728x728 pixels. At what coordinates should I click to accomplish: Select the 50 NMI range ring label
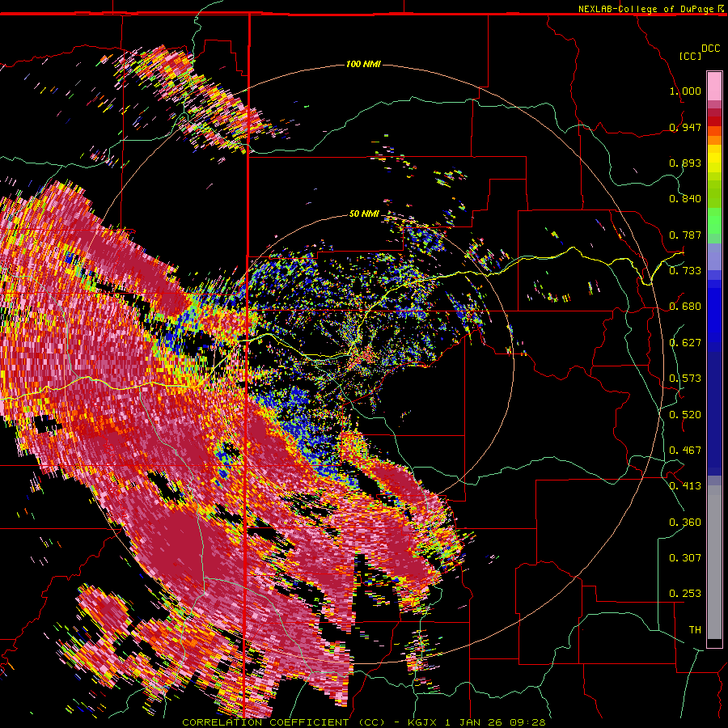click(364, 214)
